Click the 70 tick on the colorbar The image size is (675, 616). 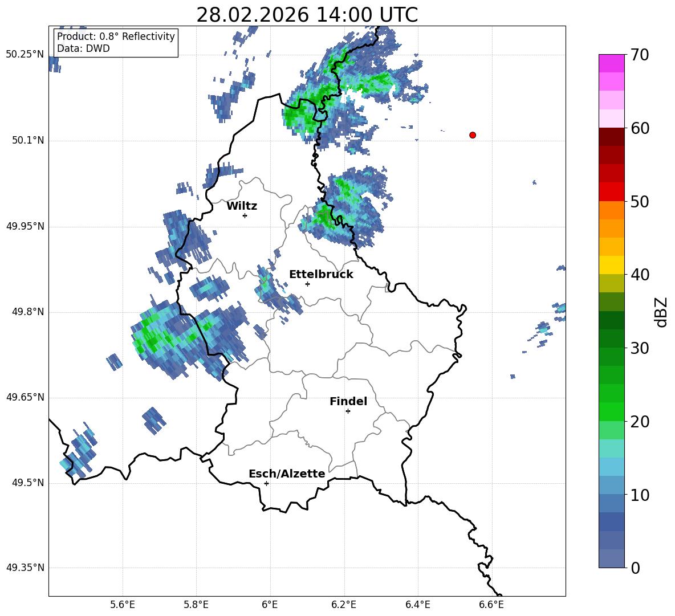coord(640,55)
